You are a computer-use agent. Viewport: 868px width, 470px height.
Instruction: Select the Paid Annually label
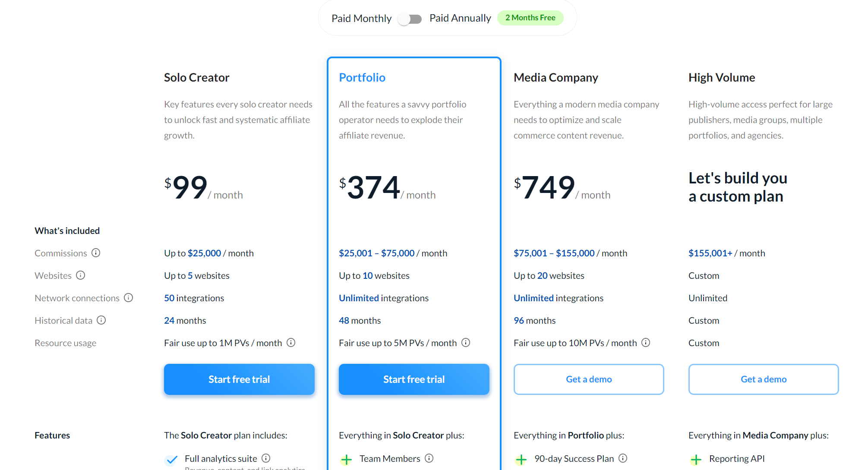[x=460, y=18]
